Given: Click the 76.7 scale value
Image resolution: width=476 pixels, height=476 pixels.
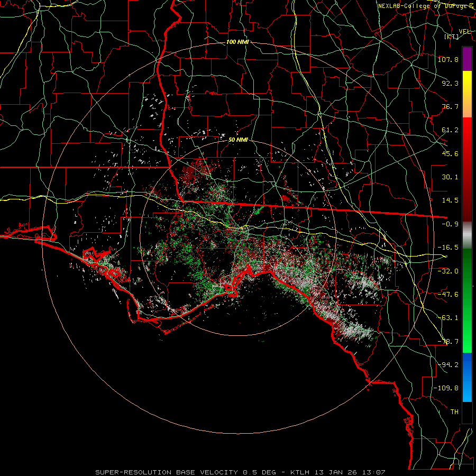Looking at the screenshot, I should (x=450, y=106).
